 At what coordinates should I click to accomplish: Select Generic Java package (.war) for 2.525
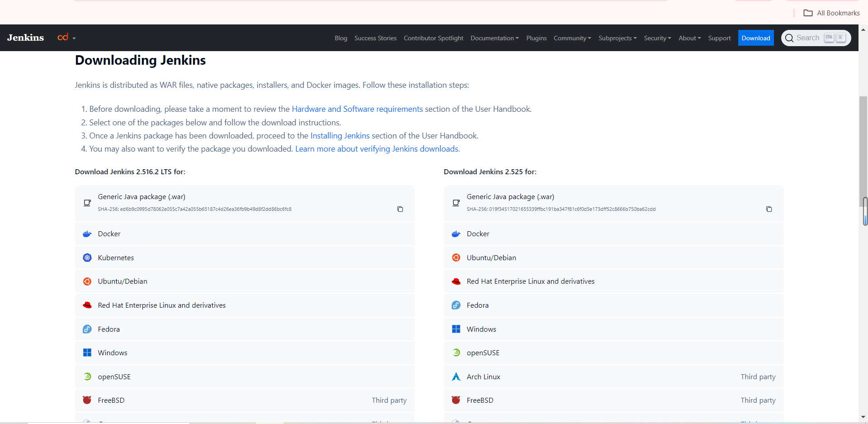(613, 203)
